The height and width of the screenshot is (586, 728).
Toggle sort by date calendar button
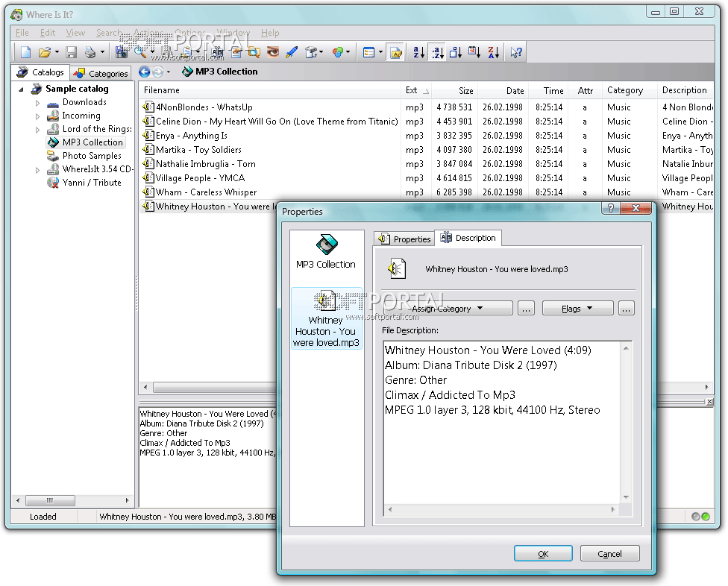point(474,52)
